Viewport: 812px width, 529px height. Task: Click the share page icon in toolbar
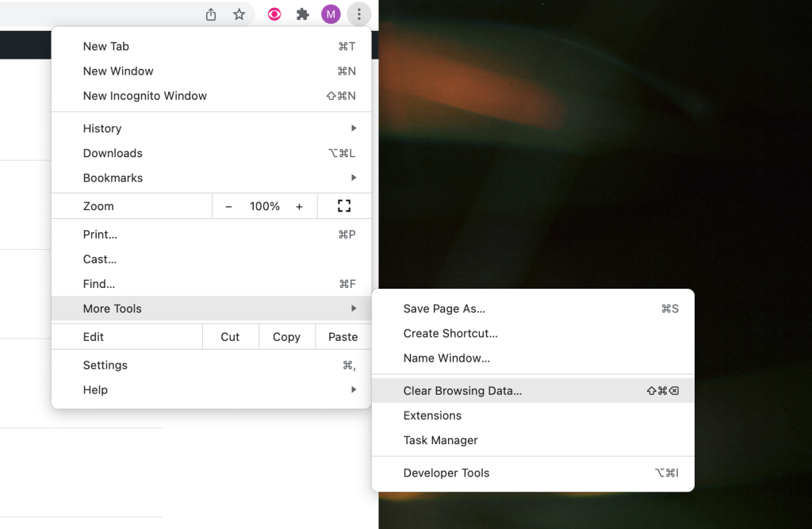click(211, 14)
